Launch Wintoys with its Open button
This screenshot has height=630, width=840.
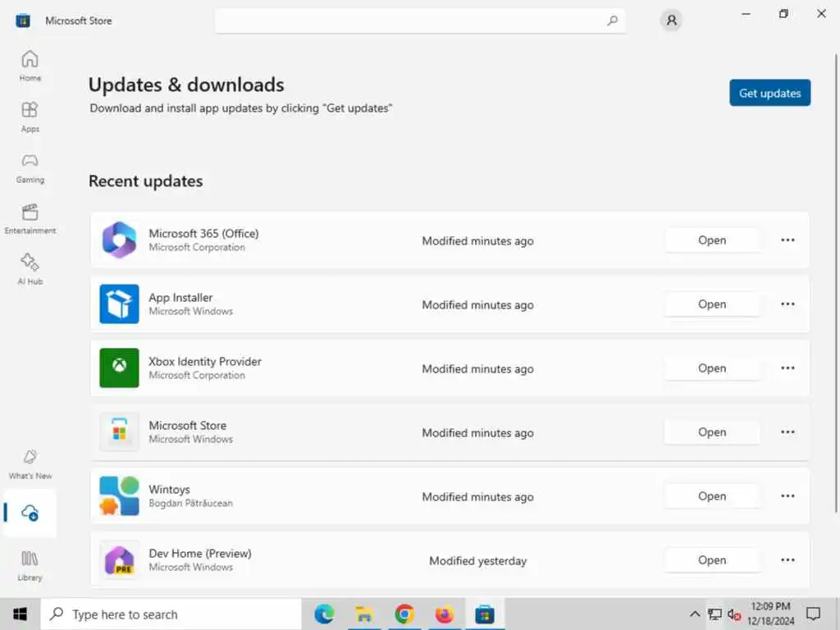pos(712,496)
